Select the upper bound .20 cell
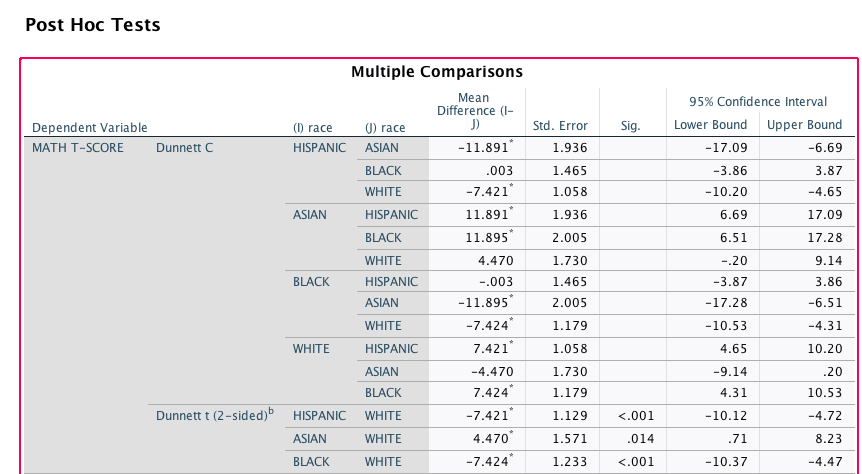 point(832,372)
